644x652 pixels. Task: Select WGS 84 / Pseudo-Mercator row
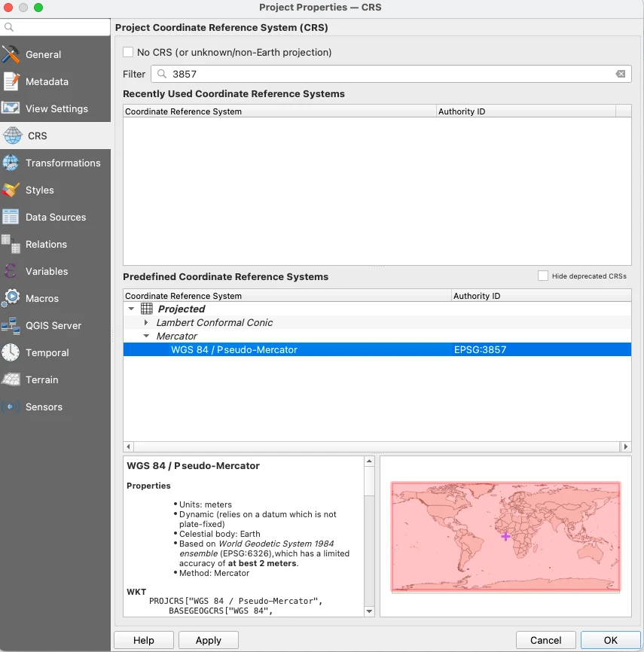(x=377, y=349)
